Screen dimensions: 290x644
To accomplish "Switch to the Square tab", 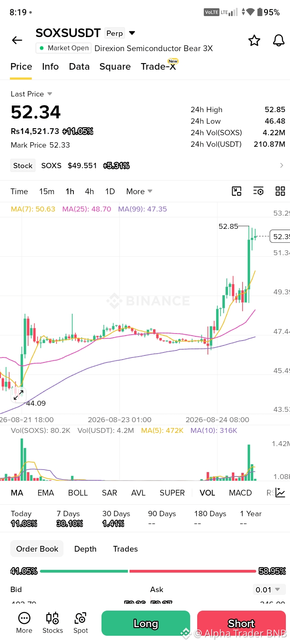I will [115, 66].
